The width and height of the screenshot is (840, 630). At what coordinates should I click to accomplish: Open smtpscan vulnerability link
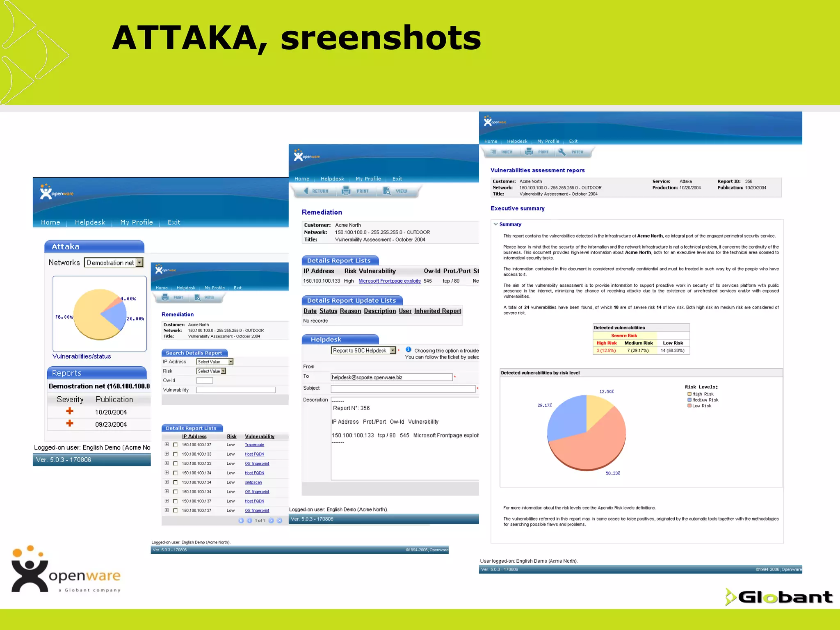click(x=253, y=482)
